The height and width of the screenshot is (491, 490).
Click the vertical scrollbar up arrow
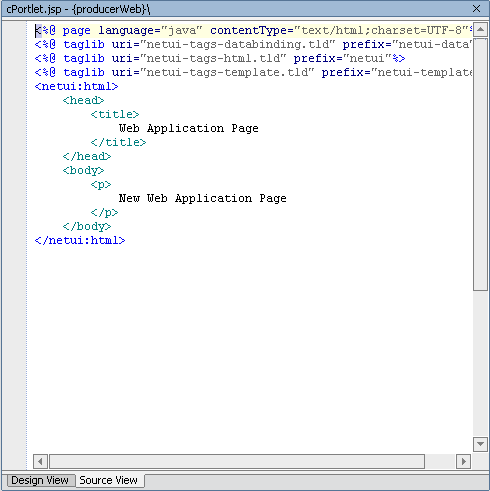[x=480, y=30]
